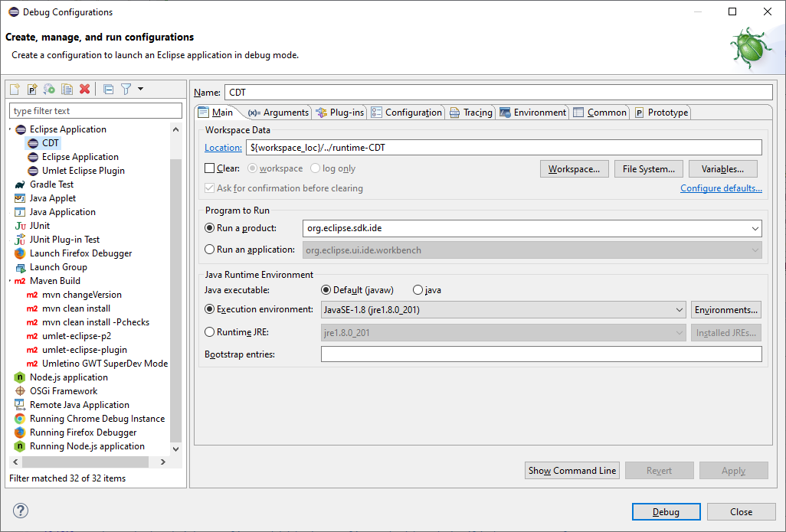Delete the selected launch configuration
The width and height of the screenshot is (786, 532).
tap(85, 89)
